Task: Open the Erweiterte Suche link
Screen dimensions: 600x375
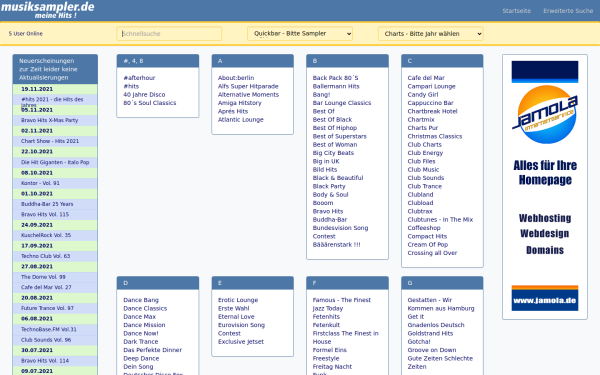Action: (568, 11)
